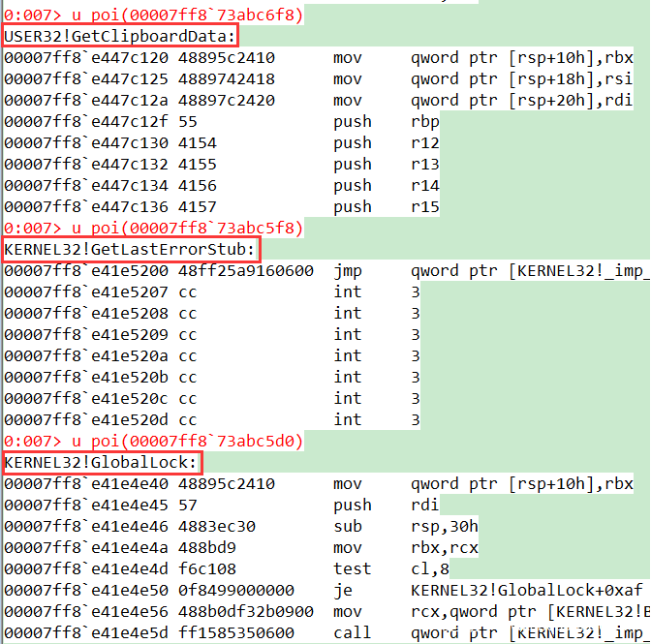Click operand 'qword ptr [rsp+20h],rdi'
The height and width of the screenshot is (644, 651).
(521, 101)
